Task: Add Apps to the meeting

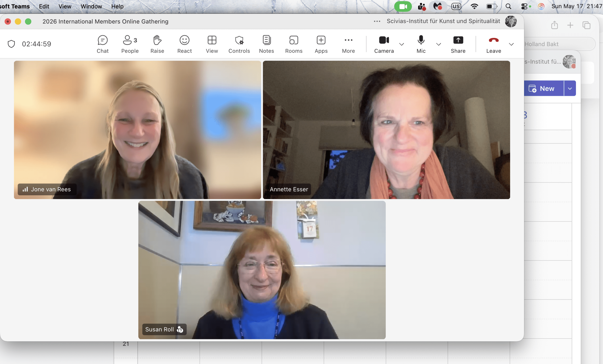Action: coord(321,44)
